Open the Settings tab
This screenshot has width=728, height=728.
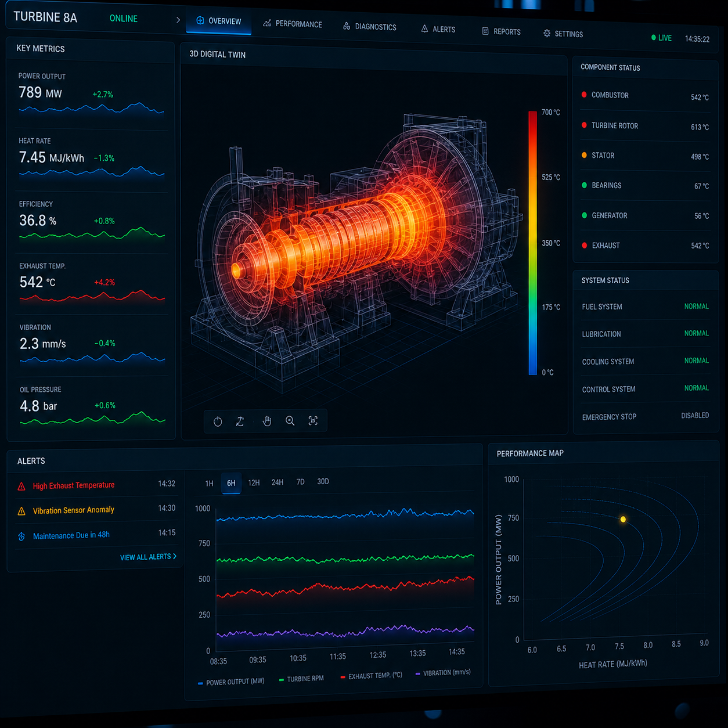click(x=563, y=34)
